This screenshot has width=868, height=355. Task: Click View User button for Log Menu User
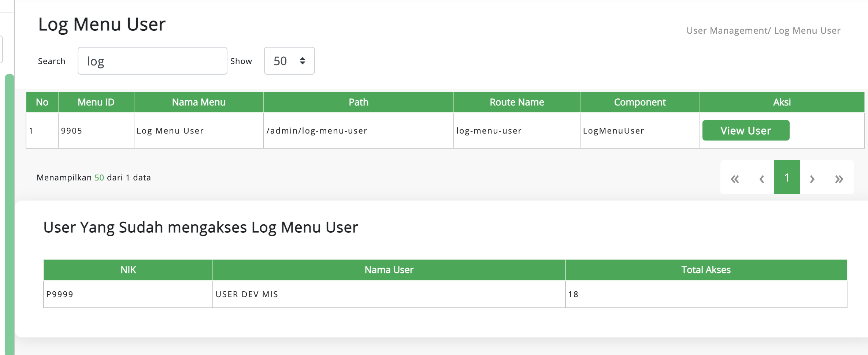pos(746,130)
